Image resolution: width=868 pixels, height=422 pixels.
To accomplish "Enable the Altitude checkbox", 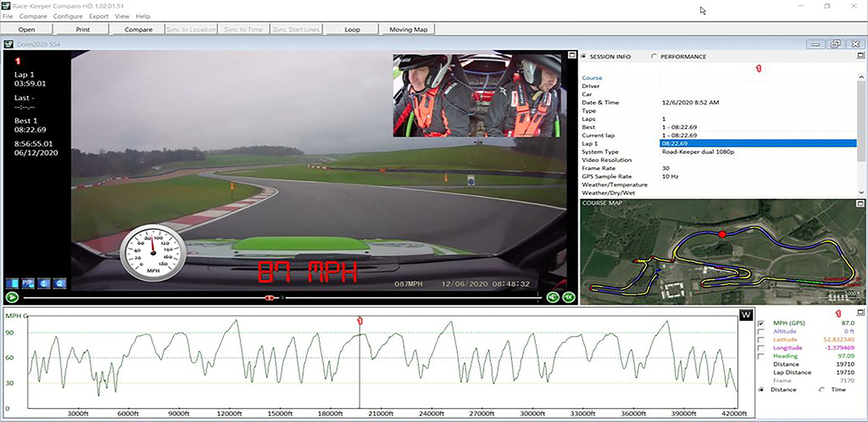I will point(761,331).
